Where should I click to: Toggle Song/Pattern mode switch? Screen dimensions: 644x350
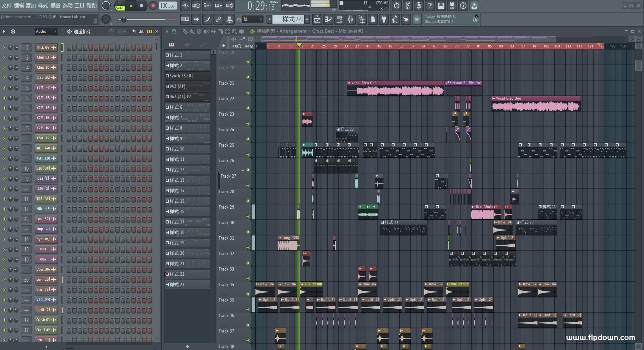[x=120, y=6]
